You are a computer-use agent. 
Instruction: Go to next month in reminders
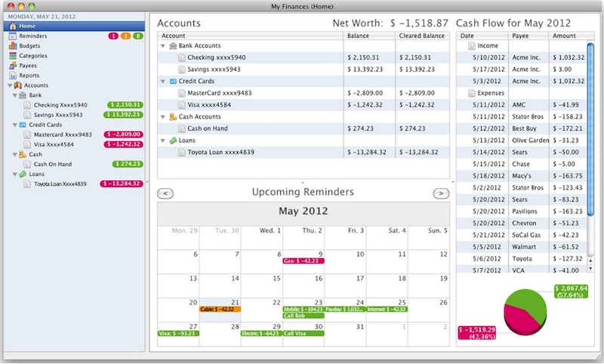click(440, 193)
